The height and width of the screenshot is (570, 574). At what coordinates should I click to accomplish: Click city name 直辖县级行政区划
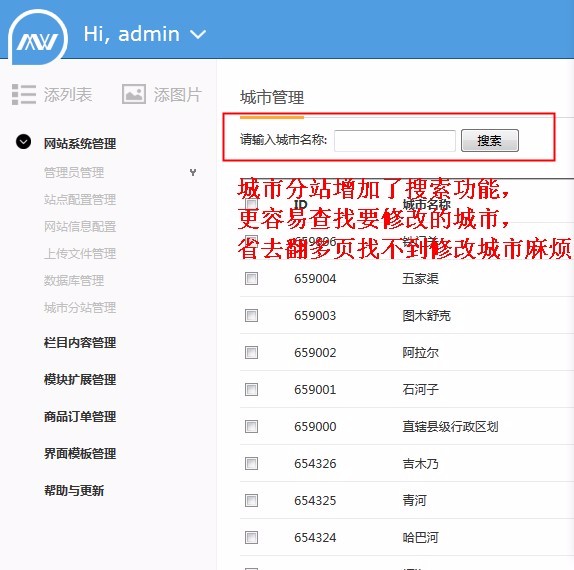point(450,426)
